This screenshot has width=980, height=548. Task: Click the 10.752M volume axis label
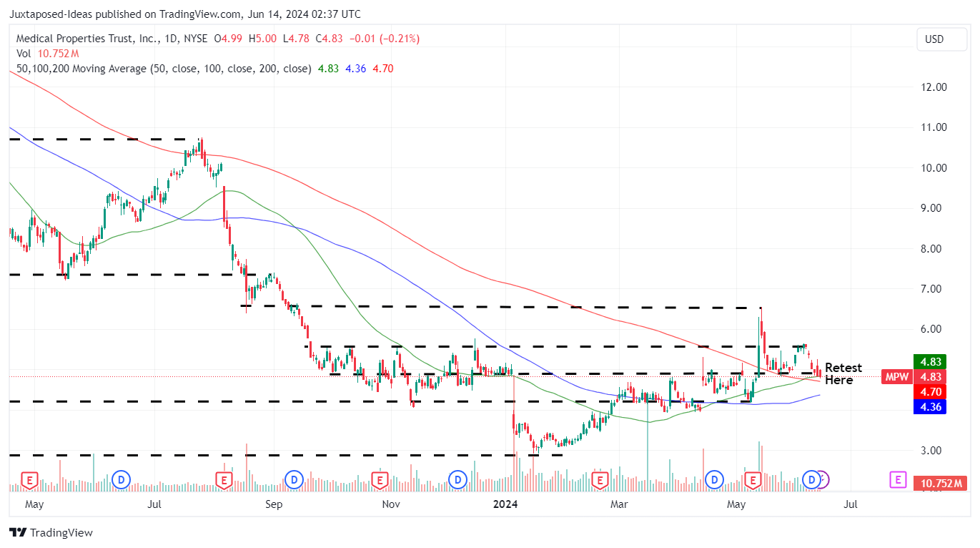941,484
